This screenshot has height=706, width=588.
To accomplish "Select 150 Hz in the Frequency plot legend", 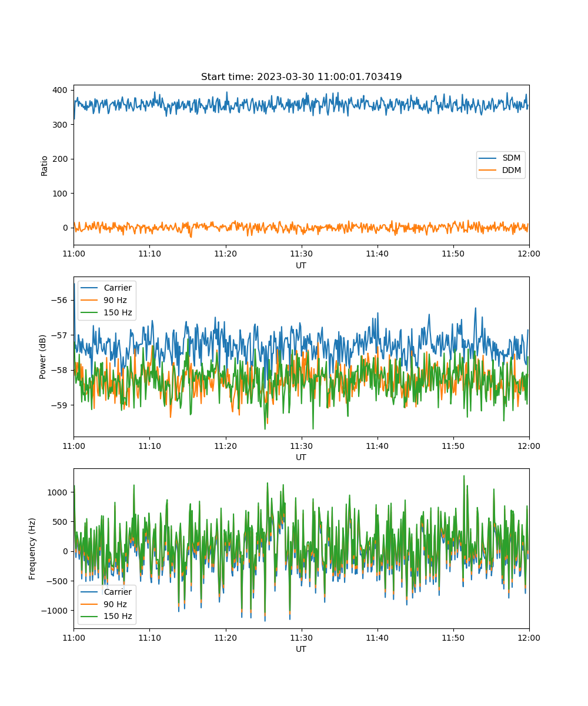I will 107,617.
